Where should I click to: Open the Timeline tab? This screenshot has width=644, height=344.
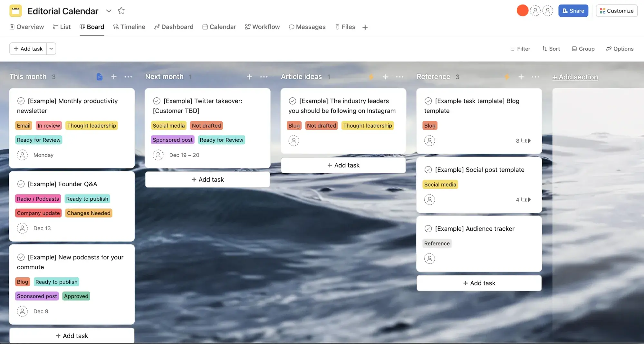pos(129,27)
